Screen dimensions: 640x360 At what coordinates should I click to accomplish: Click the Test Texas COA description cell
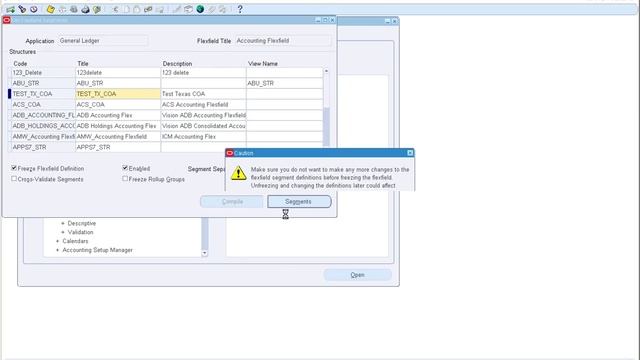(x=203, y=94)
